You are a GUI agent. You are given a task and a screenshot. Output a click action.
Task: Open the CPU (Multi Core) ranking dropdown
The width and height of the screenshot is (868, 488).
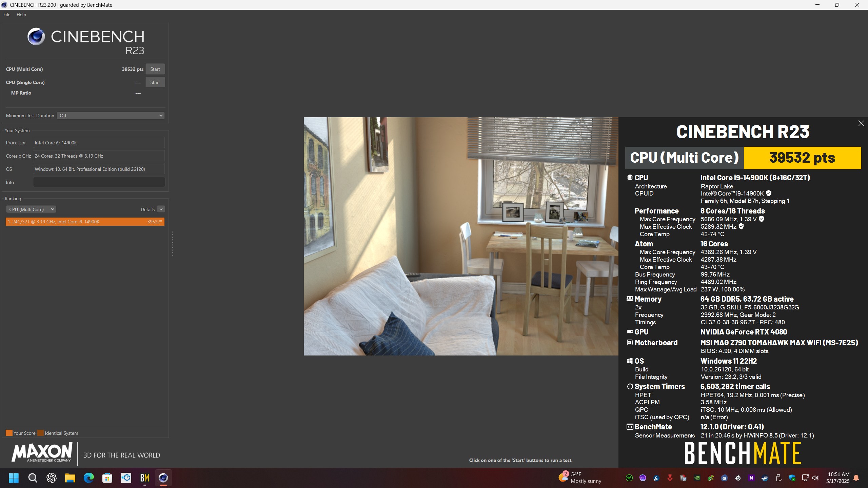pyautogui.click(x=31, y=209)
